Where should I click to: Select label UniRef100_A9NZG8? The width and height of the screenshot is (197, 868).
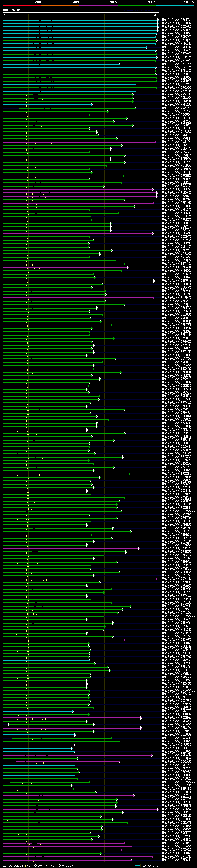tap(176, 104)
